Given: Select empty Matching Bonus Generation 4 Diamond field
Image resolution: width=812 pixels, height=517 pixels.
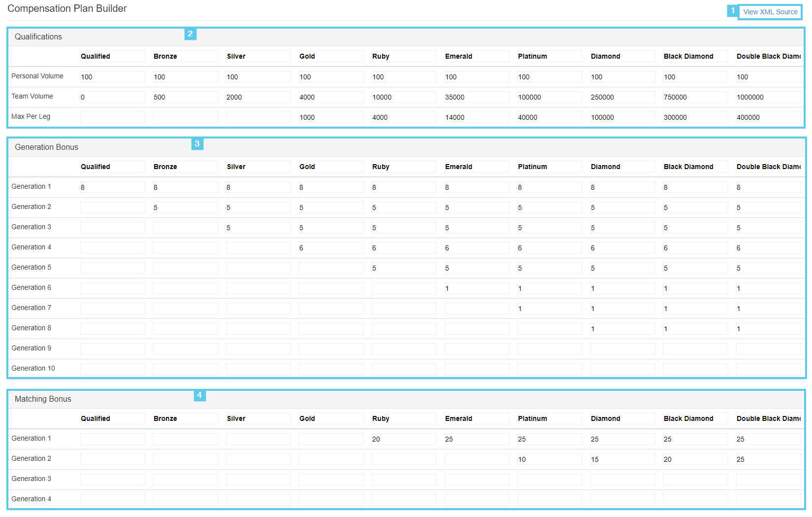Looking at the screenshot, I should click(623, 500).
